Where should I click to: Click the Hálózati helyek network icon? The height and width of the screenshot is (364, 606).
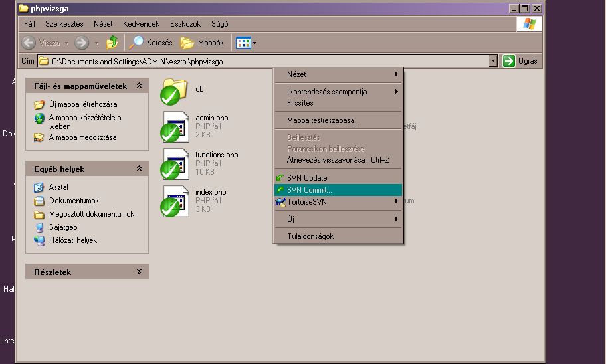coord(39,240)
